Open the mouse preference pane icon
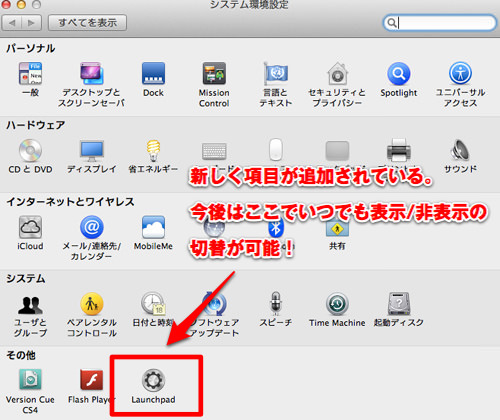Image resolution: width=500 pixels, height=420 pixels. tap(276, 150)
